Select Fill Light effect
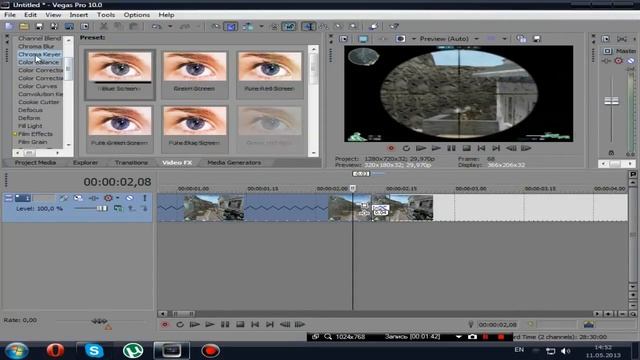 click(30, 126)
